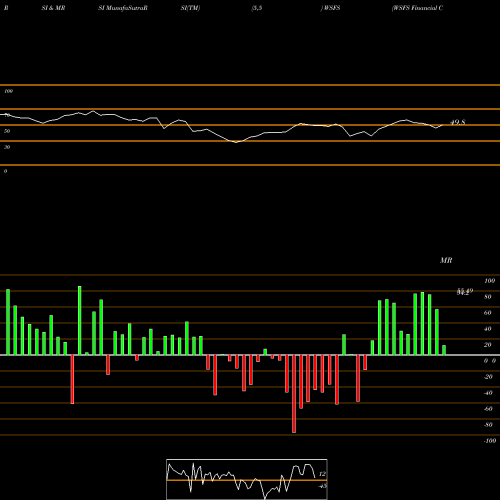The width and height of the screenshot is (500, 500).
Task: Click the 'SI MunafaSutraR' header text
Action: 123,8
